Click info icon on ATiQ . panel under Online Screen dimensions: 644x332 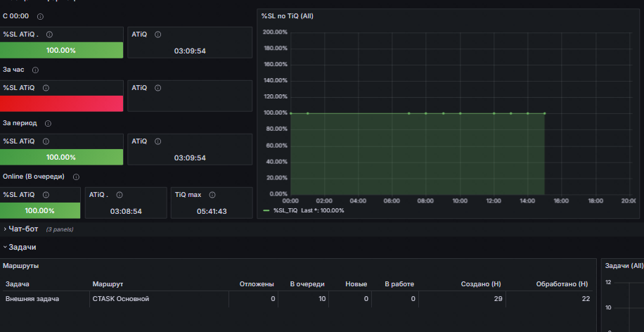(x=120, y=195)
